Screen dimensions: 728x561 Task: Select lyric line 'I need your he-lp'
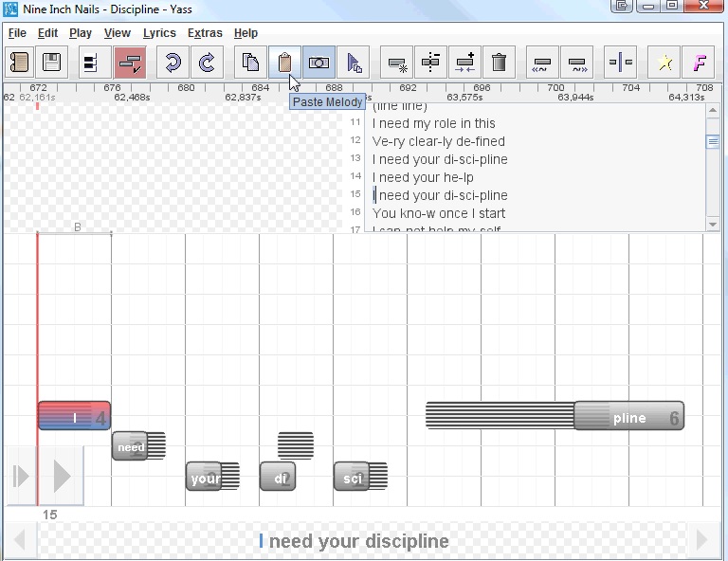point(423,178)
